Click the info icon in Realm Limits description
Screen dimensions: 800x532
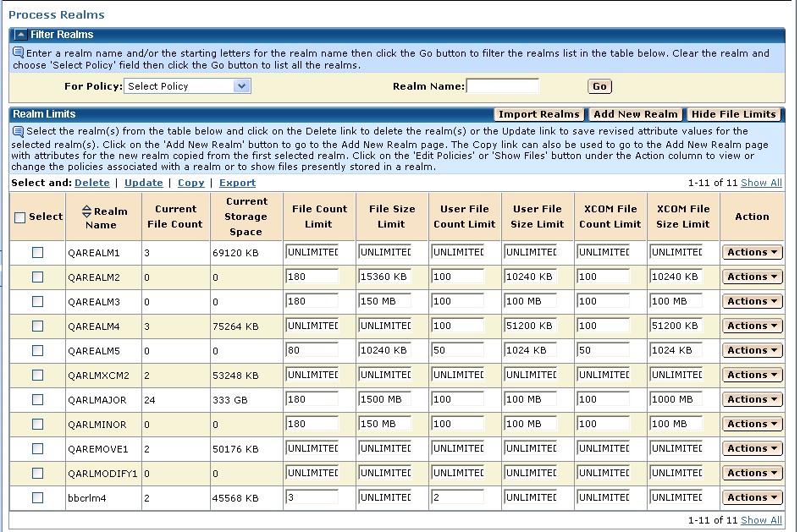click(x=18, y=131)
